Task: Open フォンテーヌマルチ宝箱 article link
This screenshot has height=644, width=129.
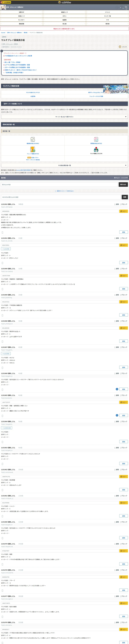Action: [x=96, y=96]
